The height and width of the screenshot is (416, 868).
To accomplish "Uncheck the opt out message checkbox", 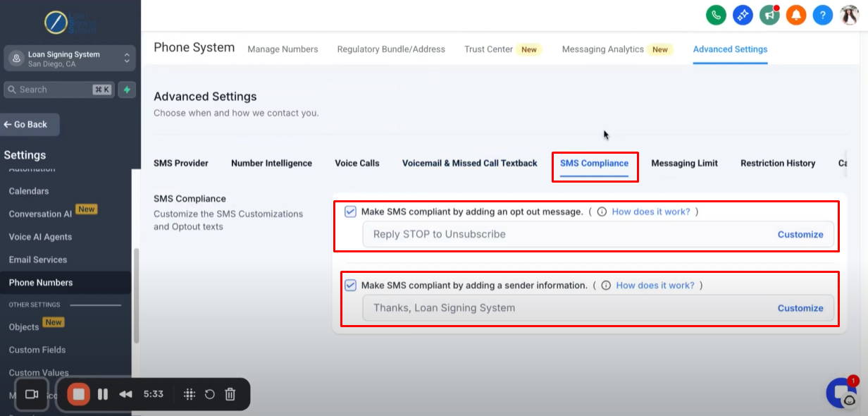I will [x=350, y=212].
